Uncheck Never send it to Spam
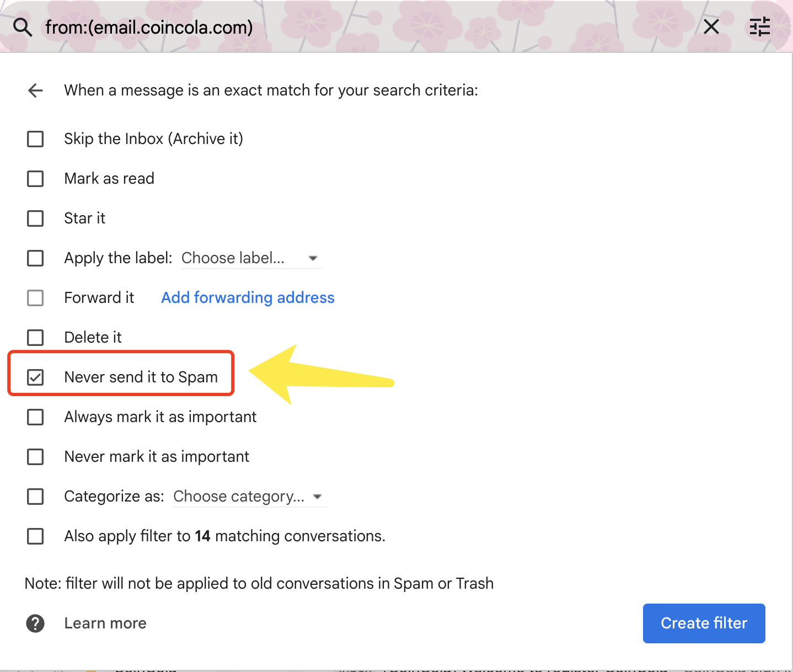Screen dimensions: 793x672 coord(35,377)
